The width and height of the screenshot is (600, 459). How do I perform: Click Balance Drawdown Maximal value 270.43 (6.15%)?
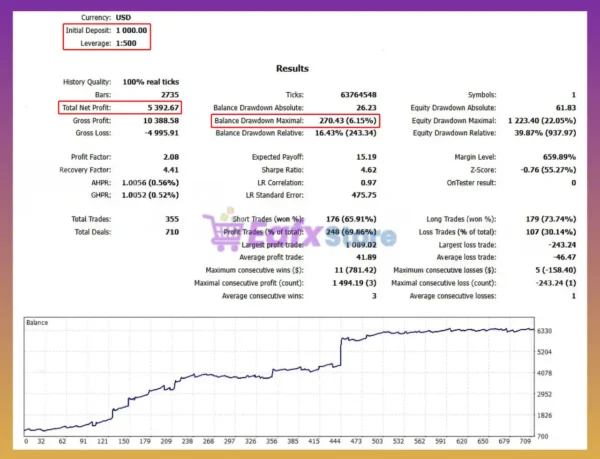(348, 120)
